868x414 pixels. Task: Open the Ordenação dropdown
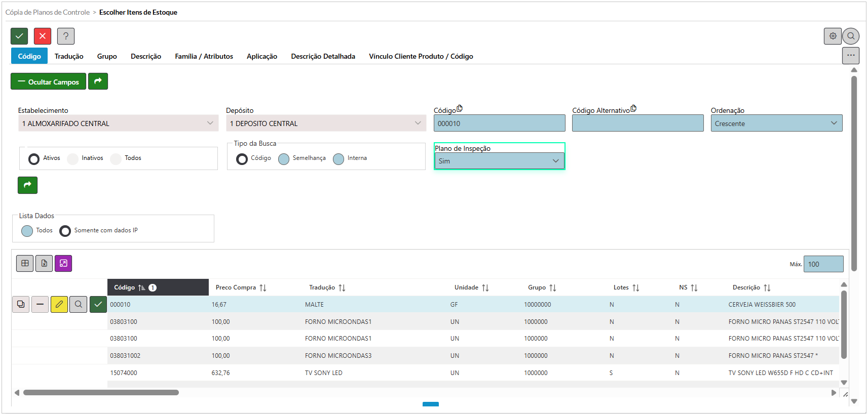(x=776, y=123)
